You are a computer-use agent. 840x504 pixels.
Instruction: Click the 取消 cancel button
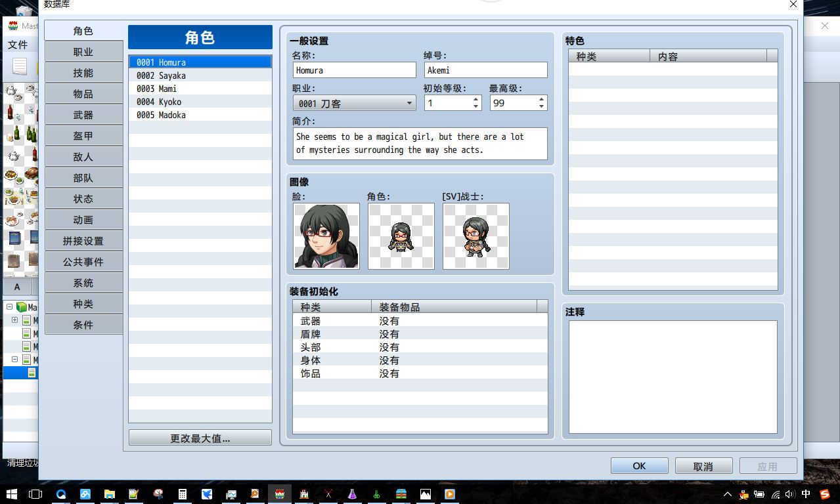703,466
